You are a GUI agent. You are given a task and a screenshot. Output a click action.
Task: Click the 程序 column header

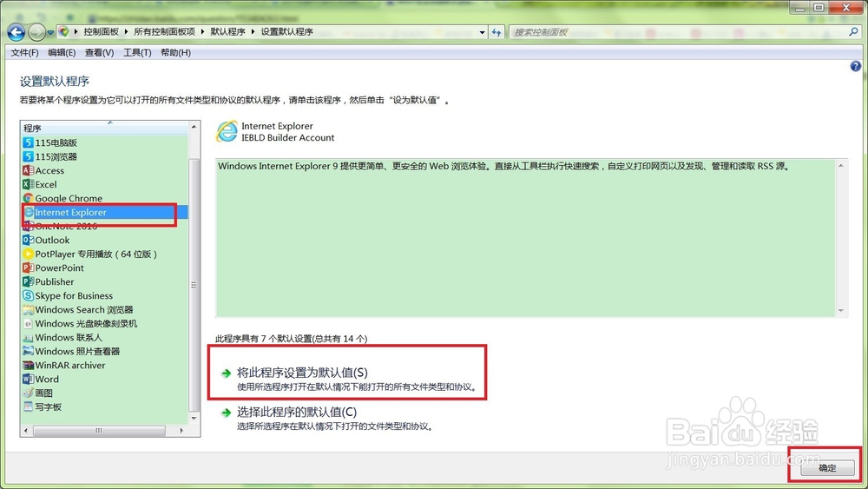105,128
